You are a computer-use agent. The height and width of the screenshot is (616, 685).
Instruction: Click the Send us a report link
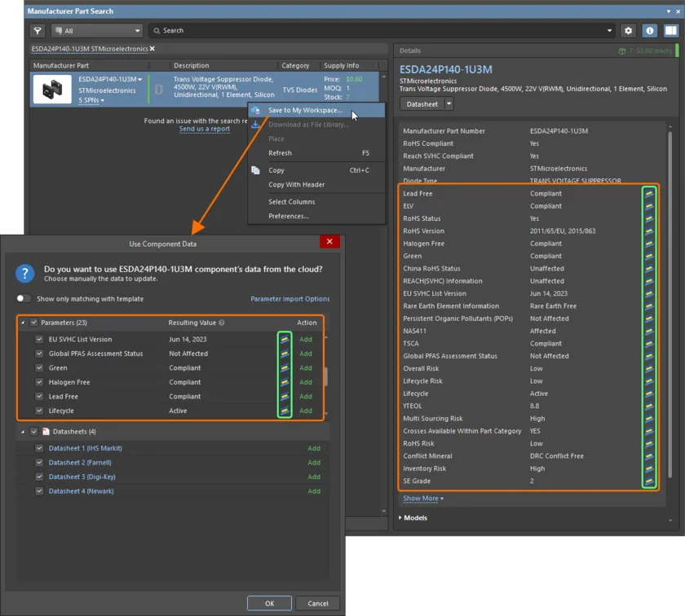205,129
